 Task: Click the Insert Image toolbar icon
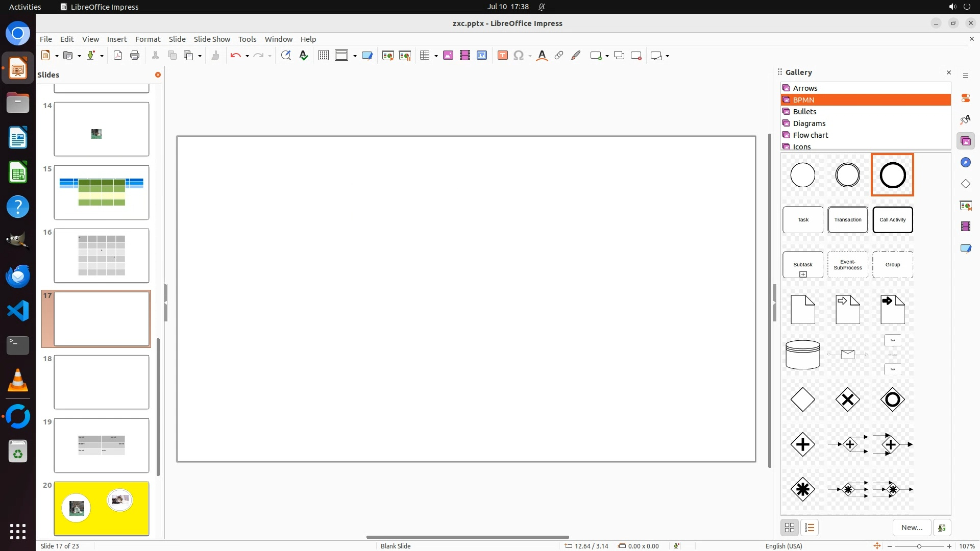(x=448, y=56)
